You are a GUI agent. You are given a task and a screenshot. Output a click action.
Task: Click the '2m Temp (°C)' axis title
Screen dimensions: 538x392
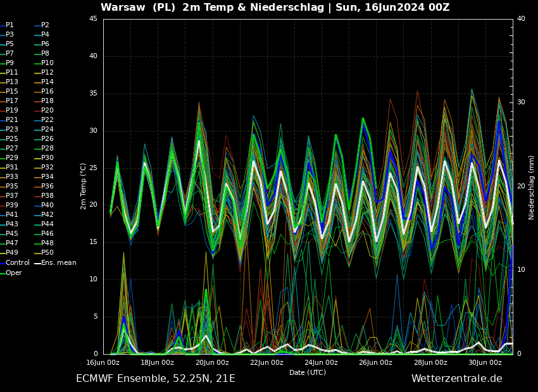point(83,187)
